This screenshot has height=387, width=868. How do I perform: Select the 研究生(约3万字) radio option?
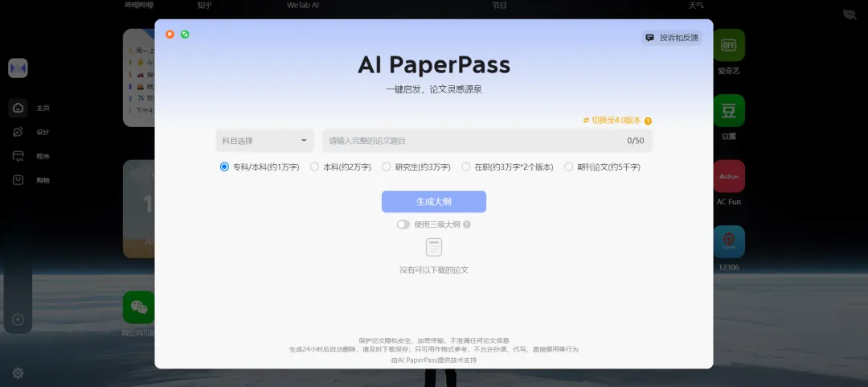(x=387, y=167)
